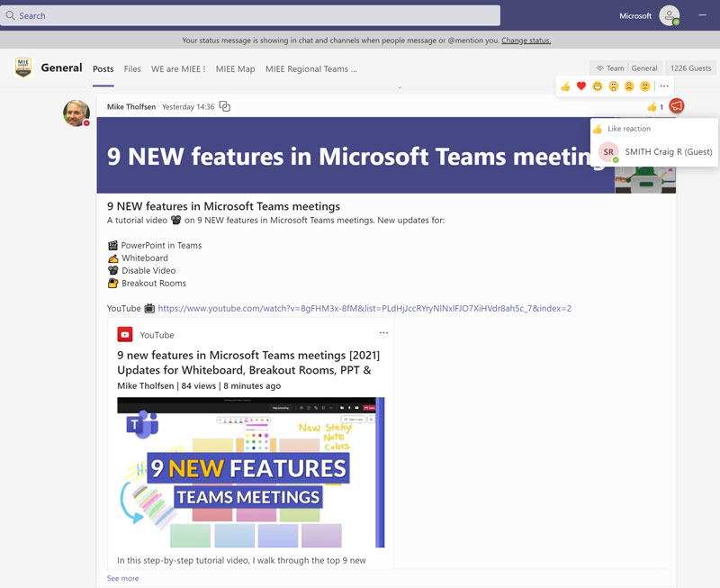This screenshot has width=720, height=588.
Task: Click the search magnifier icon
Action: [10, 15]
